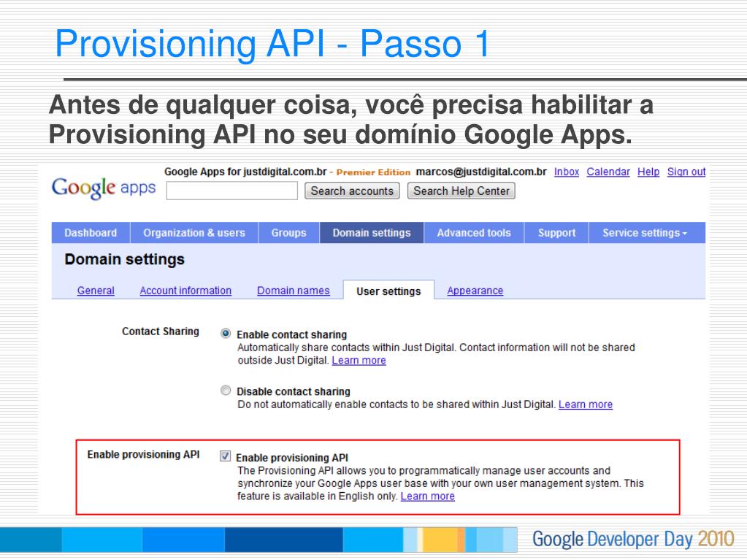
Task: Select Disable contact sharing radio button
Action: point(226,391)
